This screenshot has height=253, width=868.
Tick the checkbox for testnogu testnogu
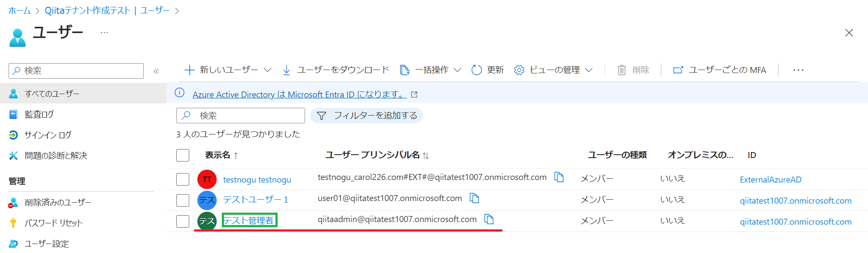click(x=183, y=179)
